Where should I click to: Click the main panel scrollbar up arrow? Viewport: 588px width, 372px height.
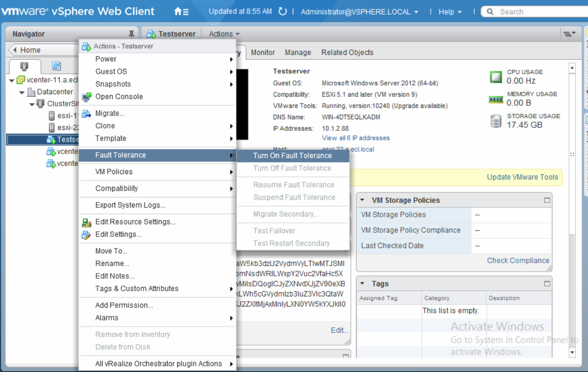tap(572, 68)
